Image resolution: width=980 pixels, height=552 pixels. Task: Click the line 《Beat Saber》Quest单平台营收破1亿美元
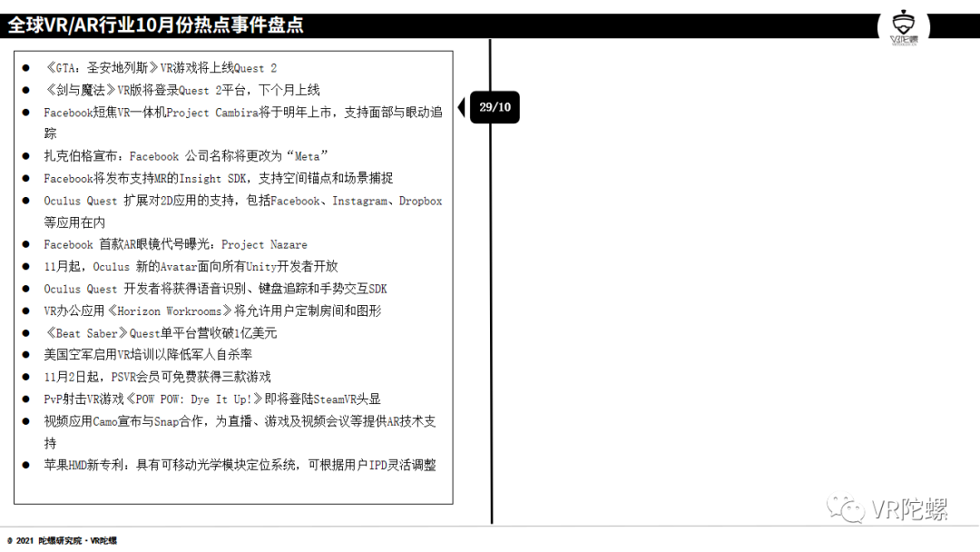point(161,333)
